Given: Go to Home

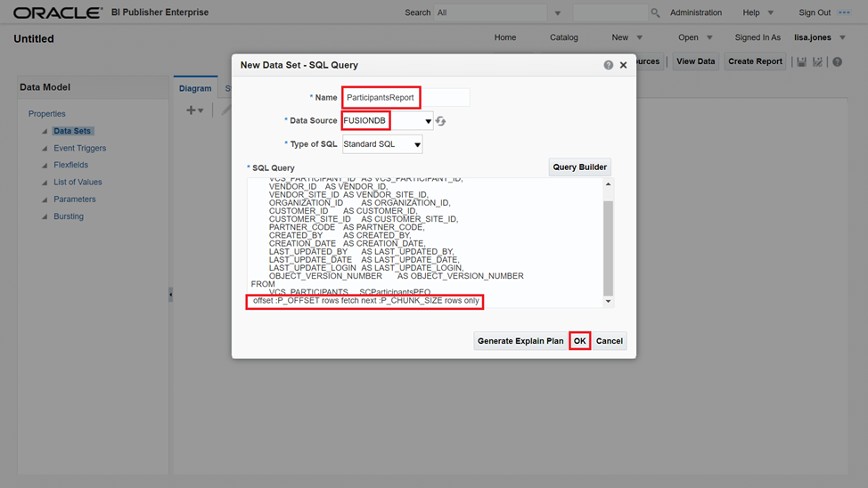Looking at the screenshot, I should 505,37.
